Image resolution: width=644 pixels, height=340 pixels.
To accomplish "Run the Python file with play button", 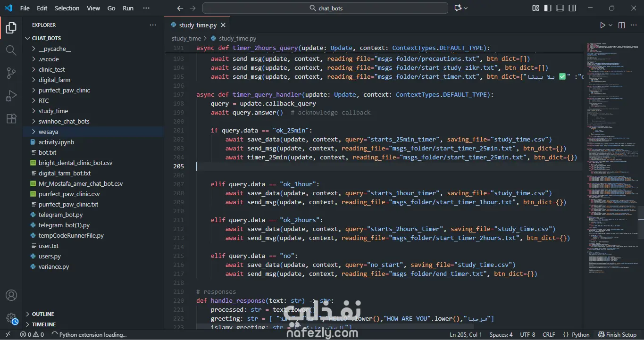I will click(602, 25).
